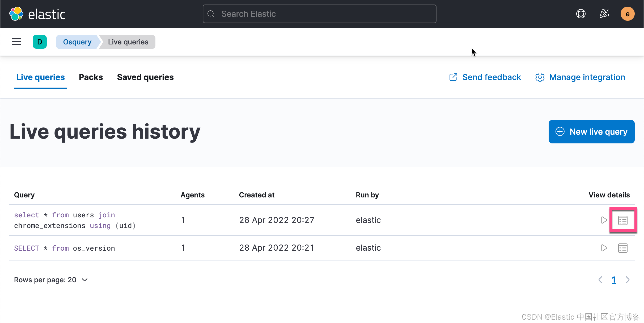Viewport: 644px width, 323px height.
Task: Rerun the SELECT from os_version query
Action: click(x=604, y=248)
